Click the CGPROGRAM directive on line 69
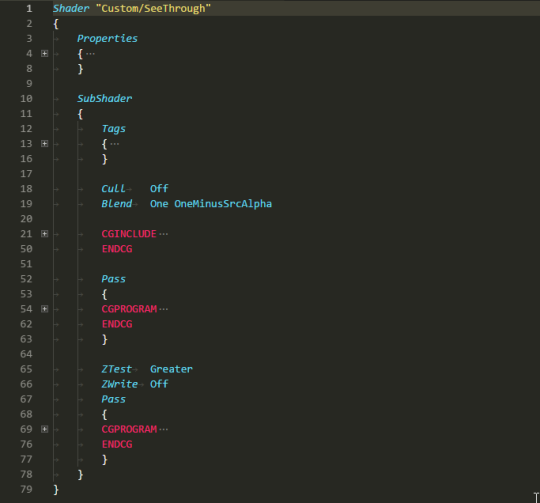The width and height of the screenshot is (540, 503). pos(129,429)
